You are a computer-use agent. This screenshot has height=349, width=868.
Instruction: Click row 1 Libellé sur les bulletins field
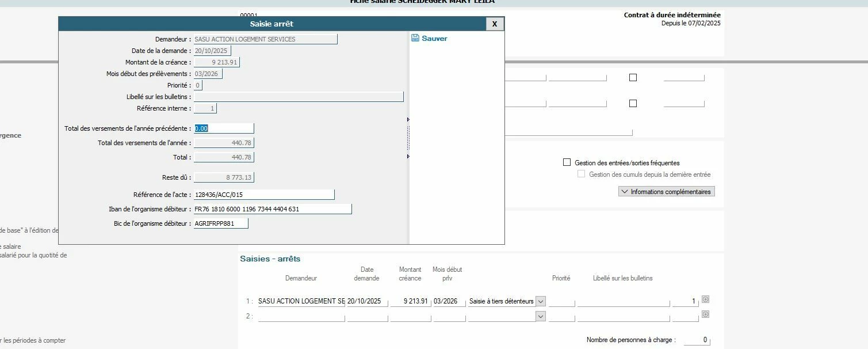(x=624, y=301)
